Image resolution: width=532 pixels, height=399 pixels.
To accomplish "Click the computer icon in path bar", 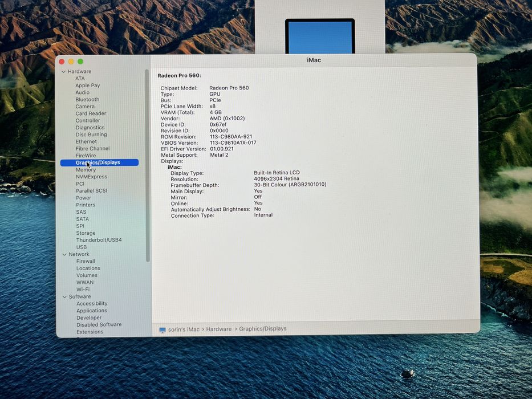I will tap(163, 330).
